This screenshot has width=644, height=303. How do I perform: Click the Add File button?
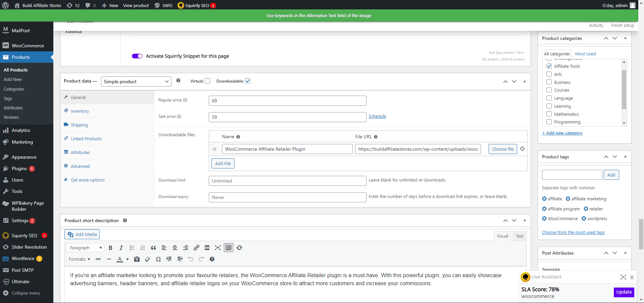(223, 164)
